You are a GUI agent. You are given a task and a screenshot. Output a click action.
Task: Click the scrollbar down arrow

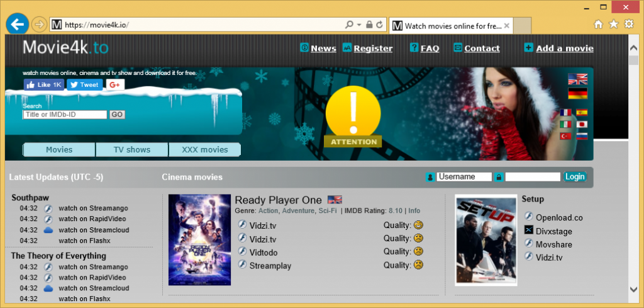[x=635, y=289]
